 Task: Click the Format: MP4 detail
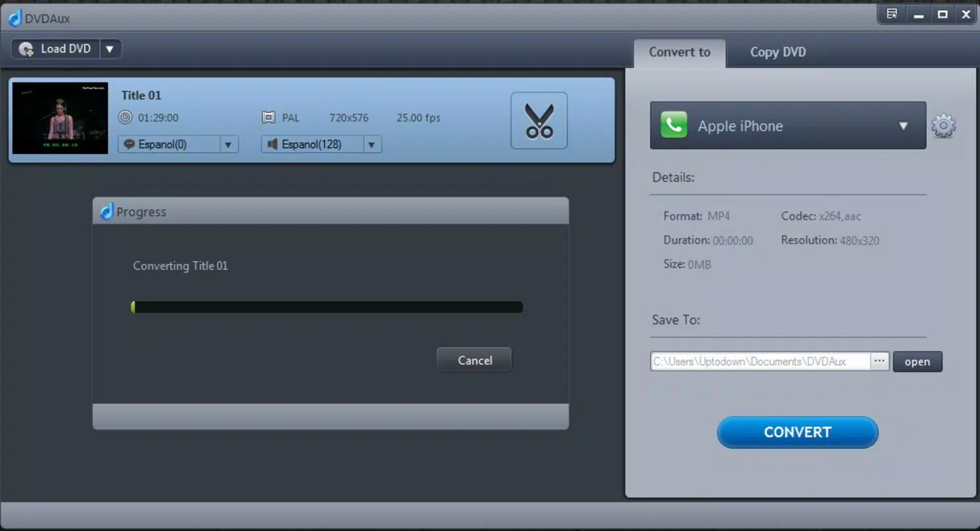[x=697, y=216]
